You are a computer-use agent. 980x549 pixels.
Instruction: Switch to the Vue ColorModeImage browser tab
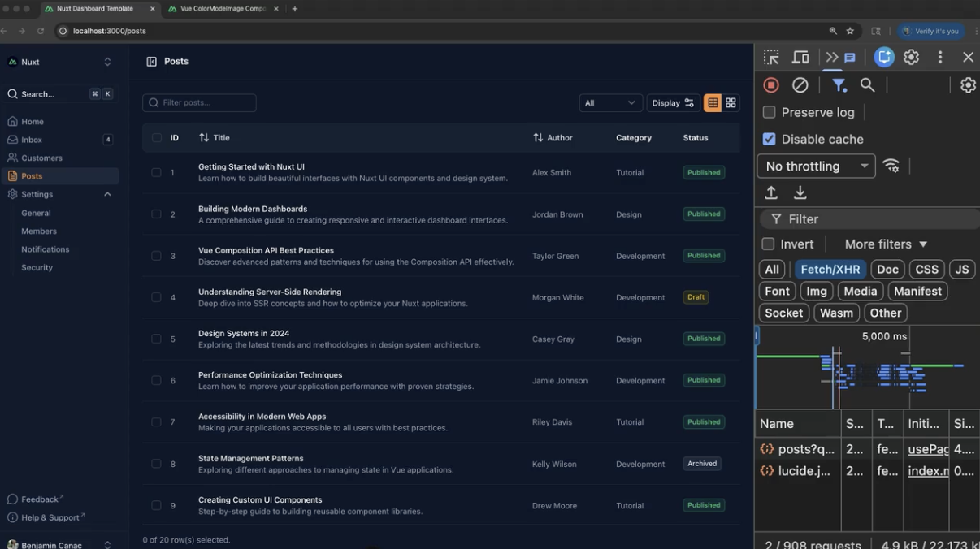point(222,9)
